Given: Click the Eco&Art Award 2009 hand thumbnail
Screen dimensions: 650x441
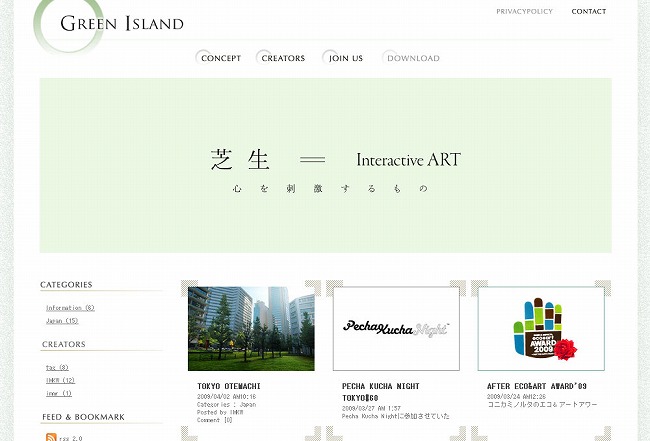Looking at the screenshot, I should (540, 328).
